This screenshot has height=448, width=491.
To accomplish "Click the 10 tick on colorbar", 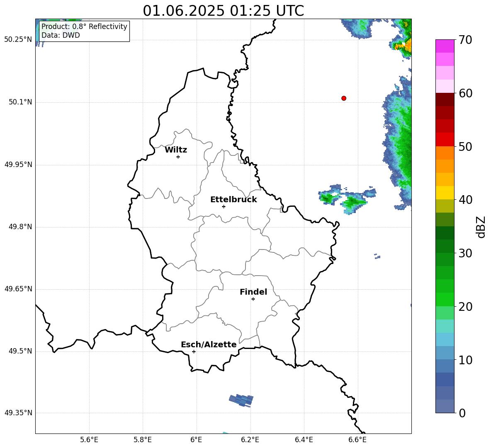I will (x=465, y=360).
